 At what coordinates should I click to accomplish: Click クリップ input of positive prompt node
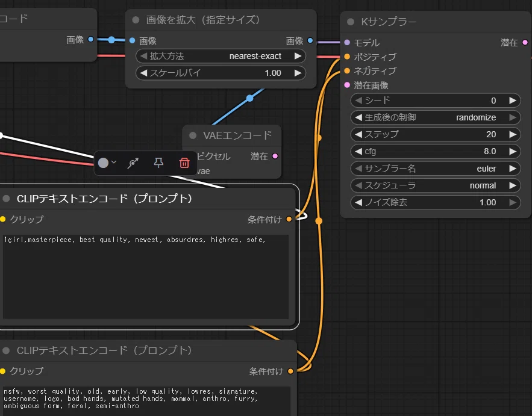coord(3,219)
